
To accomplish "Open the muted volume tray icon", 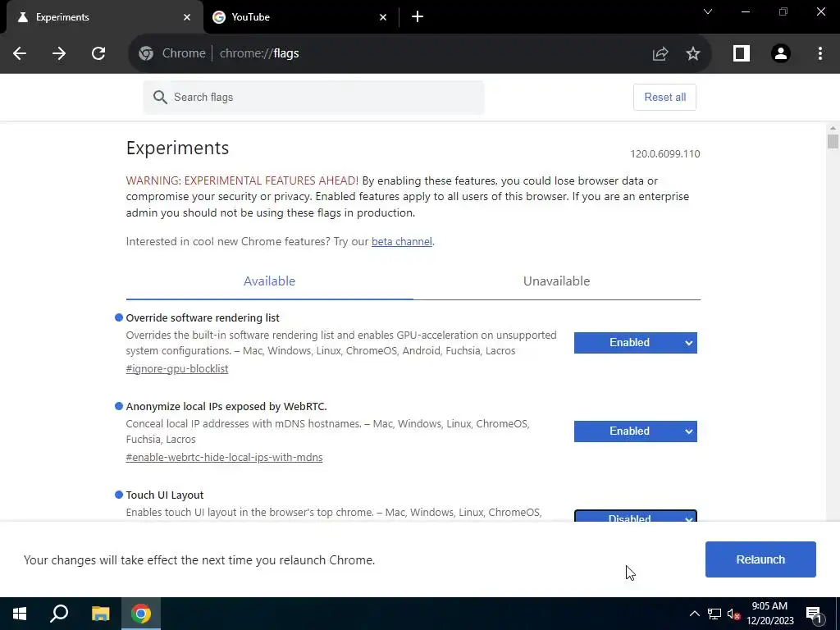I will point(734,614).
